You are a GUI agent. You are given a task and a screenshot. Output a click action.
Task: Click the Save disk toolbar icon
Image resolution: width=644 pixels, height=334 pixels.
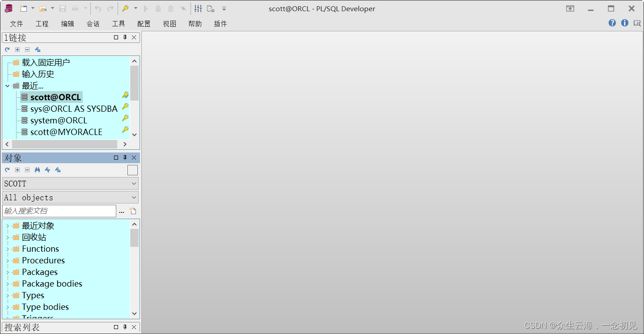(63, 8)
